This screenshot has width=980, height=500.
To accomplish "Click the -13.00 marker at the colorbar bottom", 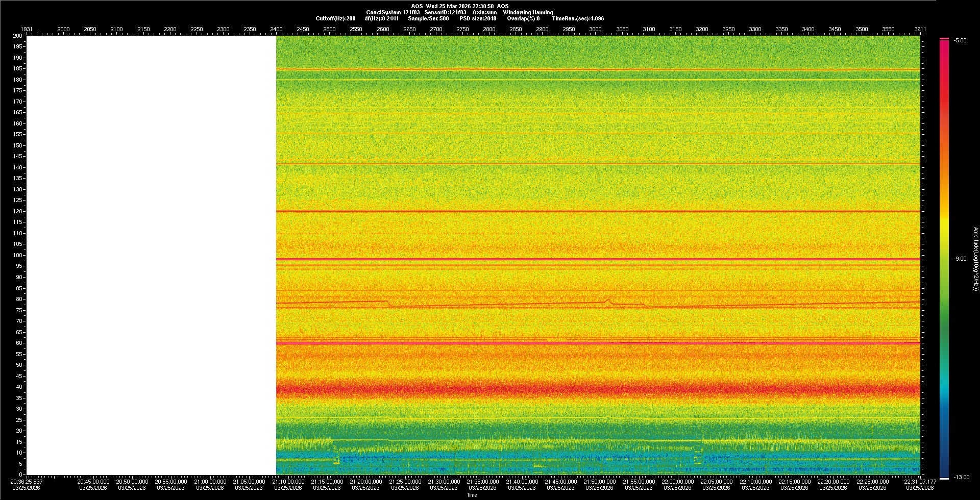I will [x=962, y=477].
